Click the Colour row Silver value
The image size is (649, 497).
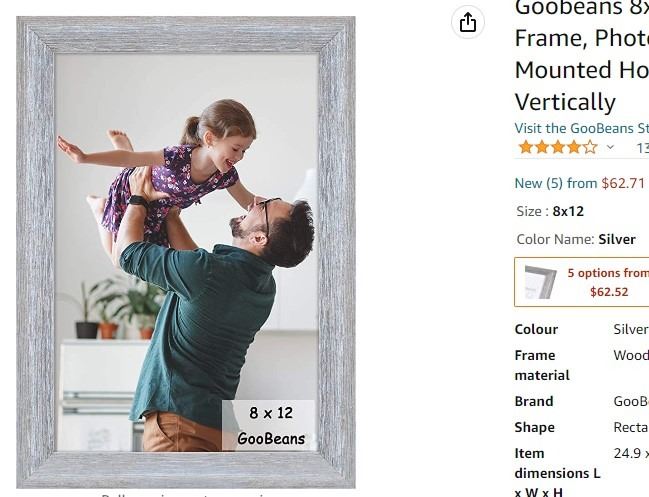click(631, 329)
